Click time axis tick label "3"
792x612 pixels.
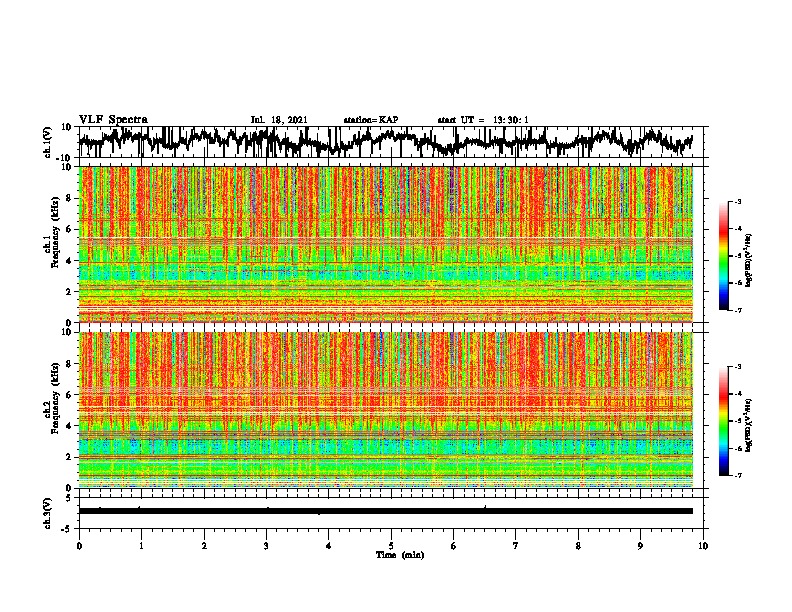pos(266,546)
